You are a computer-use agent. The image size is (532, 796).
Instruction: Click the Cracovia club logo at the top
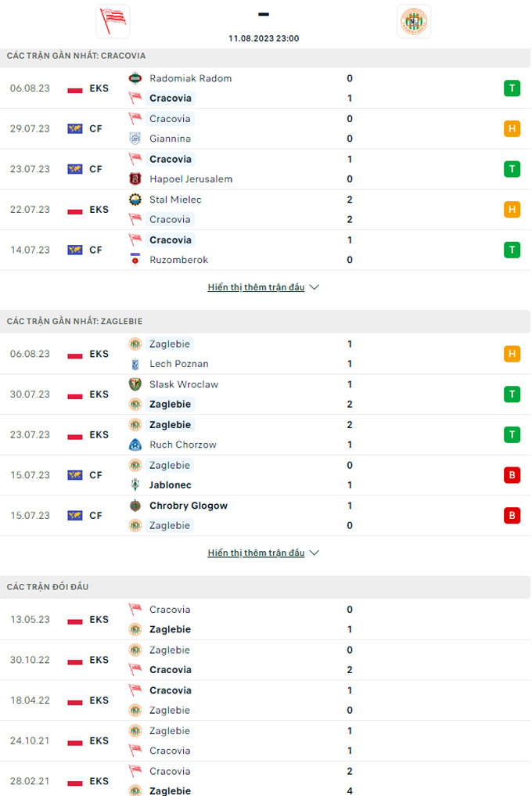pos(113,21)
